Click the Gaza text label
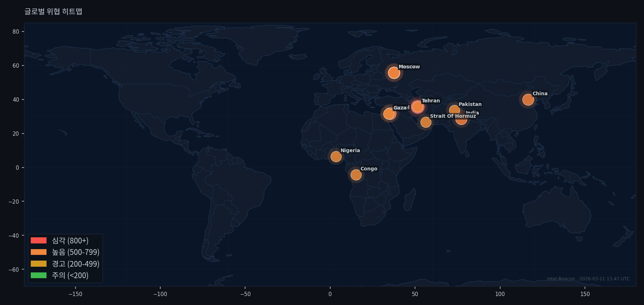This screenshot has height=305, width=644. click(x=400, y=108)
